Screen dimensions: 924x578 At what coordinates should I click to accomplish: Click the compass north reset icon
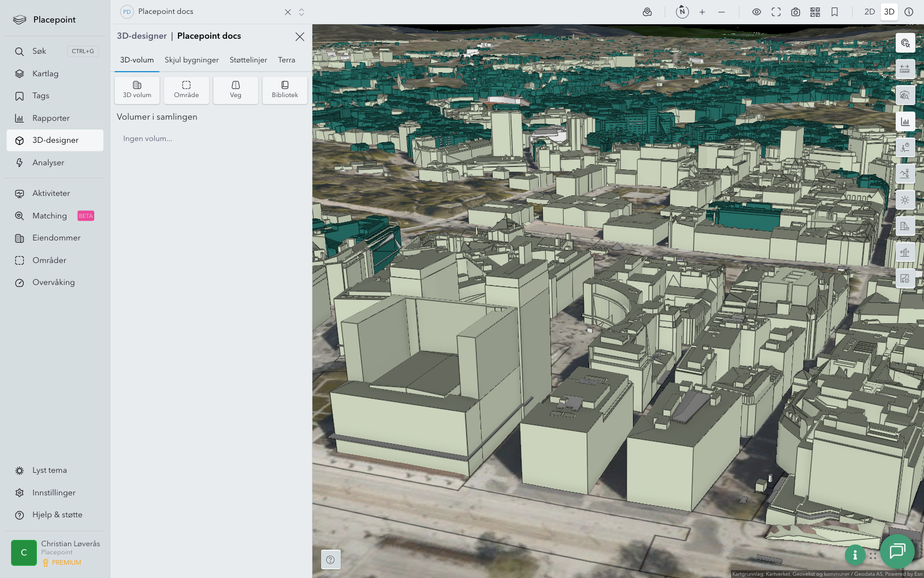point(682,12)
